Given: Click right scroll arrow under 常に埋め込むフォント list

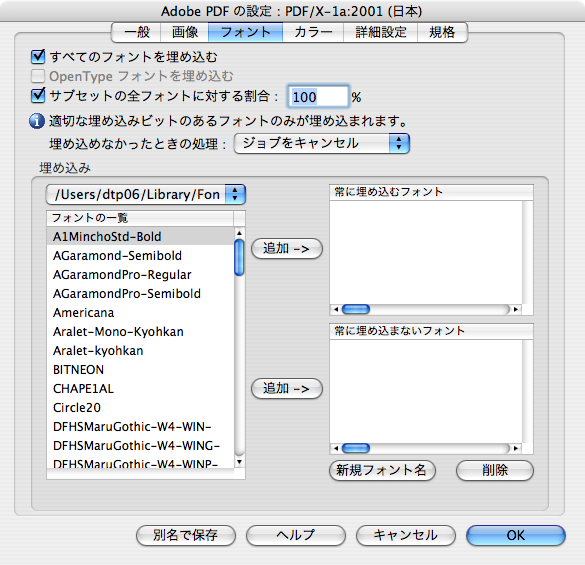Looking at the screenshot, I should pos(516,309).
